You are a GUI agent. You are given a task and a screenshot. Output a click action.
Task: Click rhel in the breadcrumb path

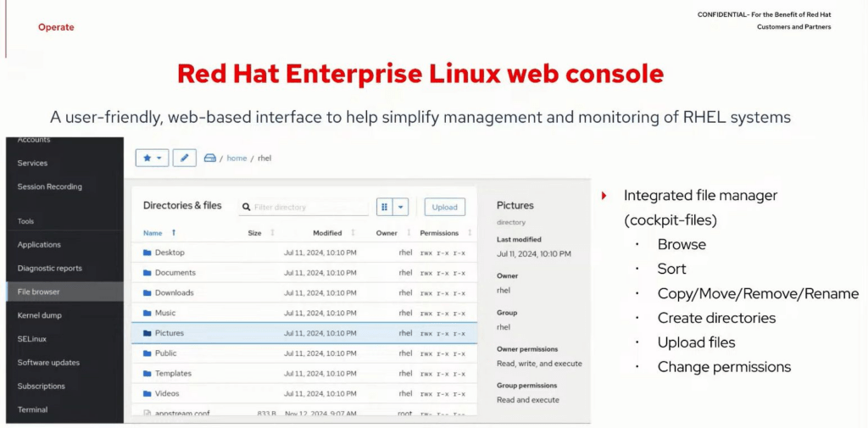(264, 158)
